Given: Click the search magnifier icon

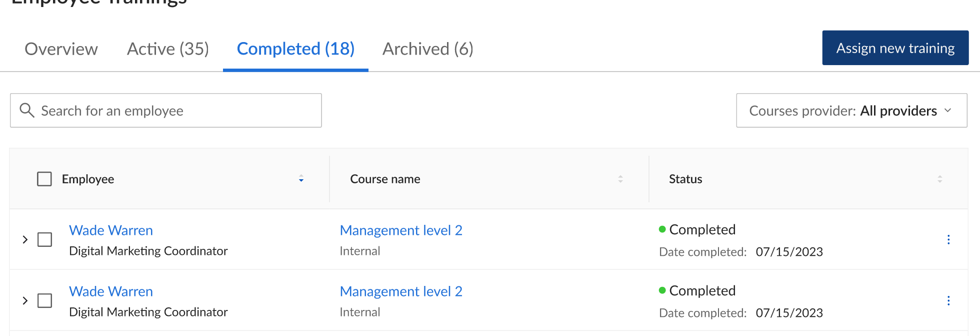Looking at the screenshot, I should coord(27,110).
